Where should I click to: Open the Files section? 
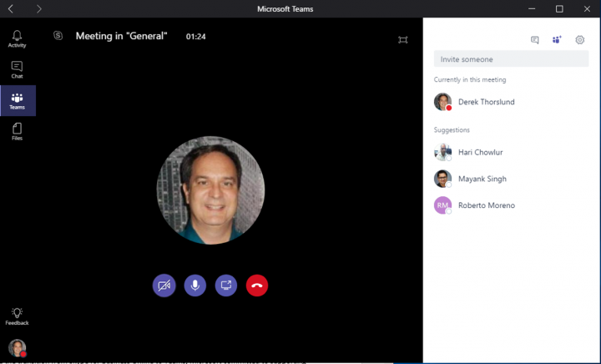(x=18, y=131)
